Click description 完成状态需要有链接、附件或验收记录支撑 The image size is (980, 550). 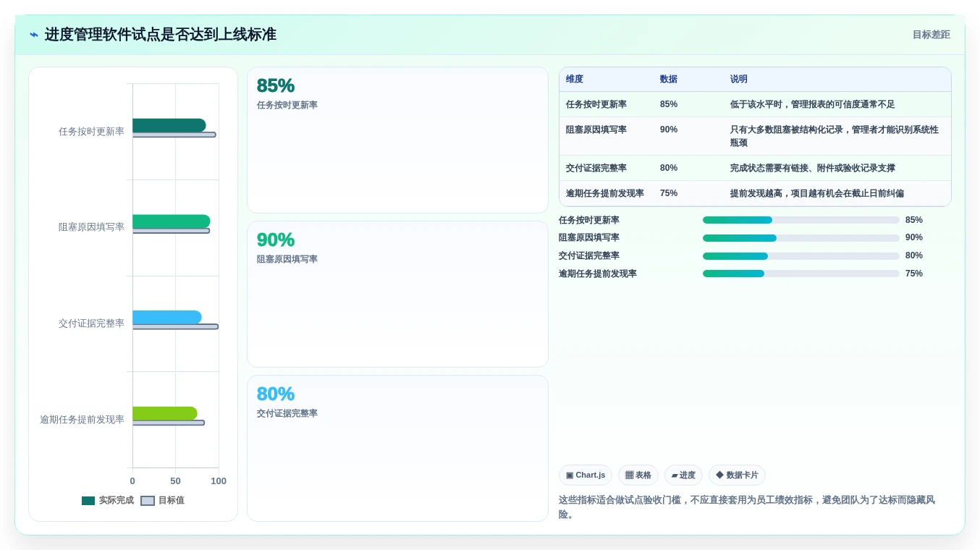pyautogui.click(x=812, y=168)
